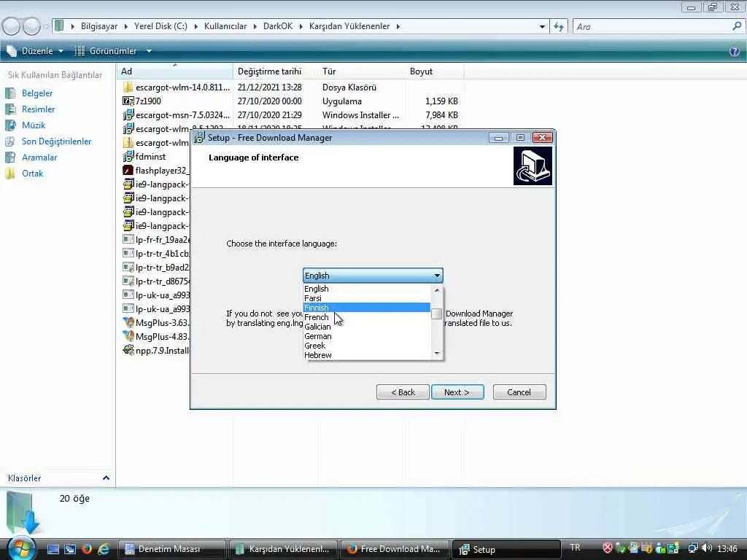Launch Internet Explorer from quick launch
The image size is (747, 560).
pyautogui.click(x=104, y=549)
